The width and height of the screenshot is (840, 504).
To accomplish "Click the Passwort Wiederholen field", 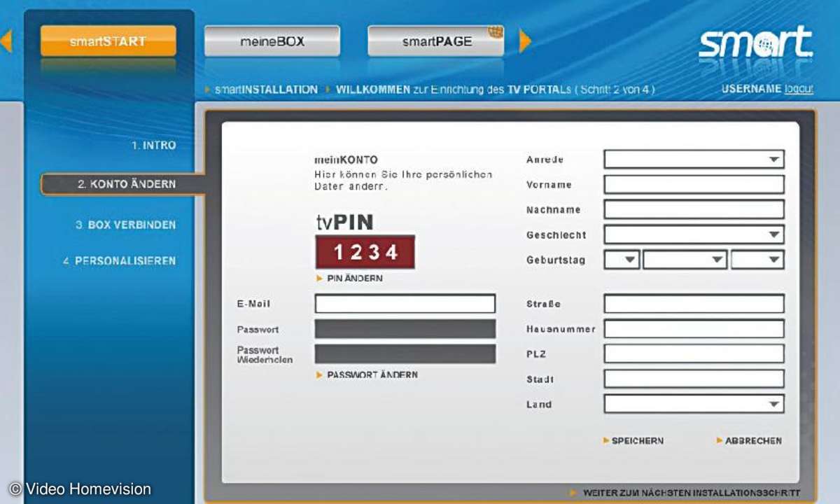I will 405,353.
